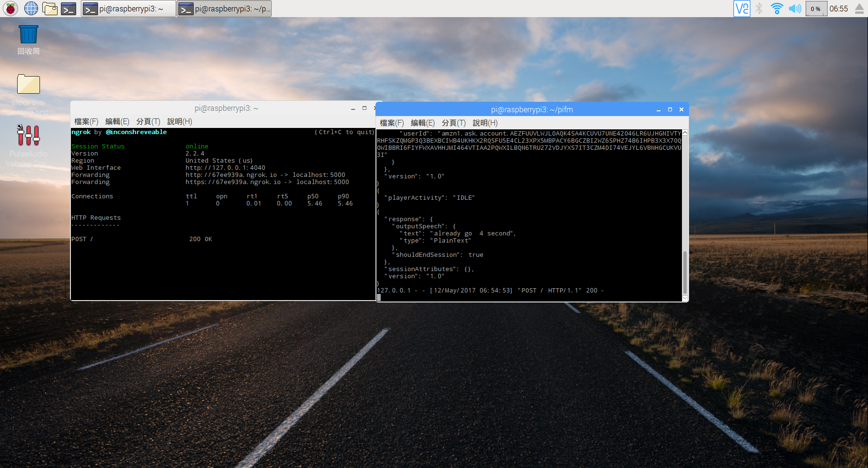Click the '(Ctrl+C to quit)' hint text
Screen dimensions: 868x468
345,132
